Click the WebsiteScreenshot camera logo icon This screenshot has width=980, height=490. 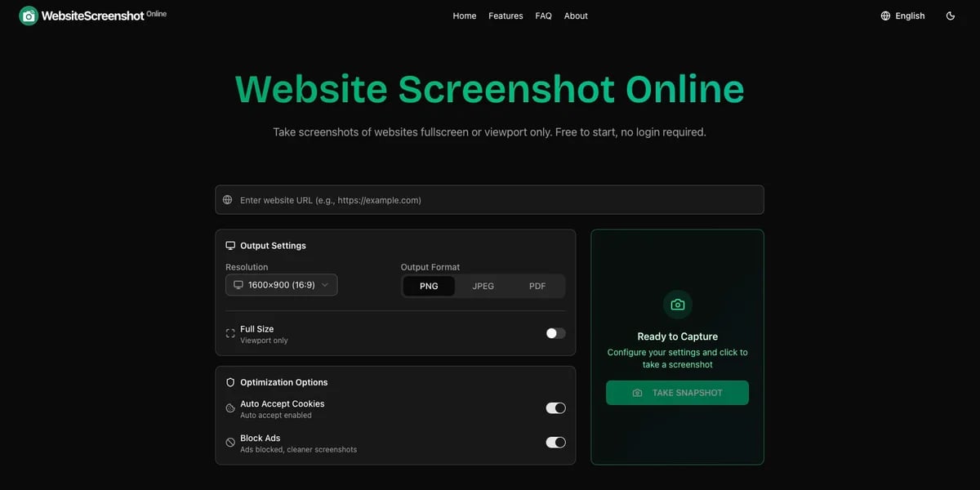(x=27, y=16)
